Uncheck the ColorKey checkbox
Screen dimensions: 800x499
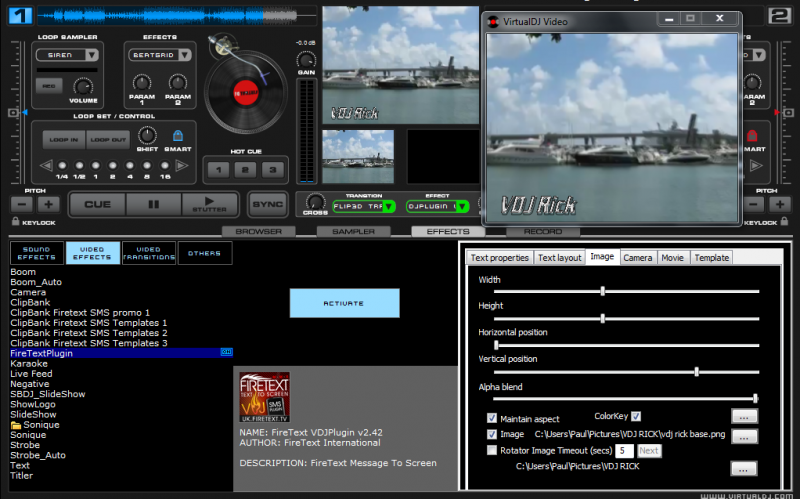pos(636,416)
